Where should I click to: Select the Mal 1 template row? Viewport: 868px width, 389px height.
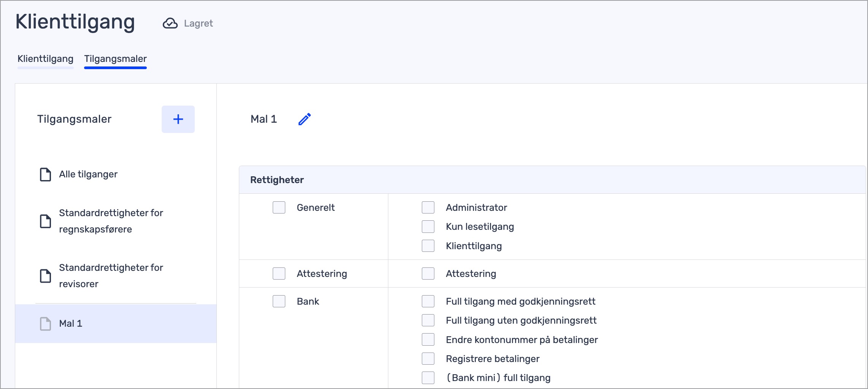(x=116, y=324)
